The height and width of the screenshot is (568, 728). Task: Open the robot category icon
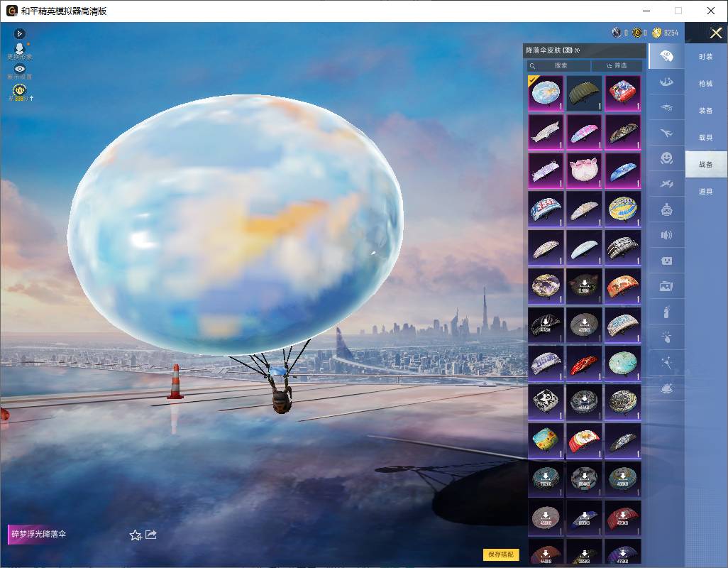pos(666,210)
